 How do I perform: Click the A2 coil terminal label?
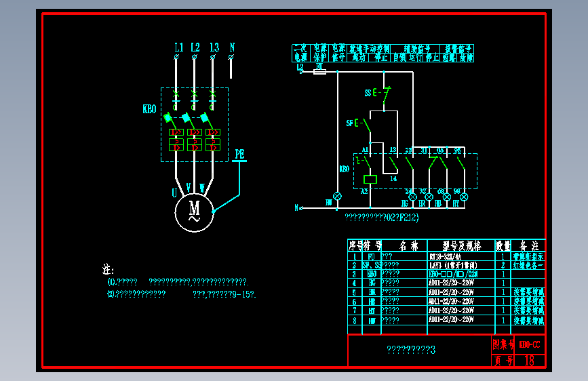tap(364, 192)
